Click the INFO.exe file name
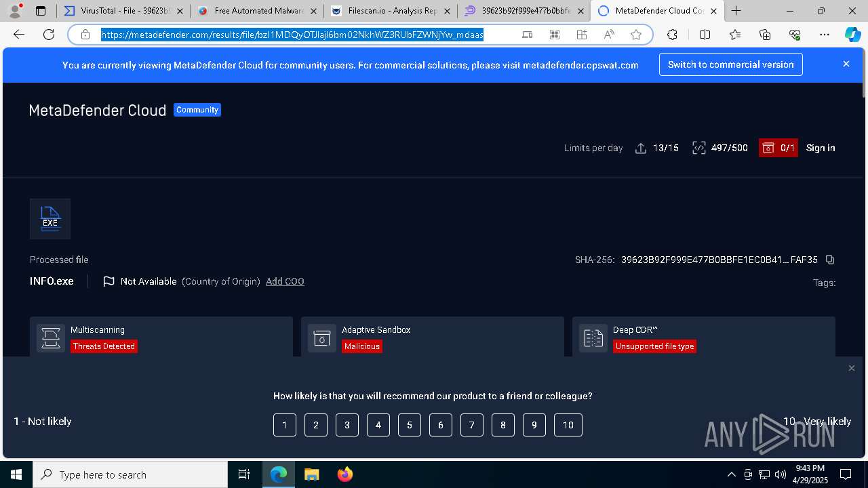 pos(52,281)
